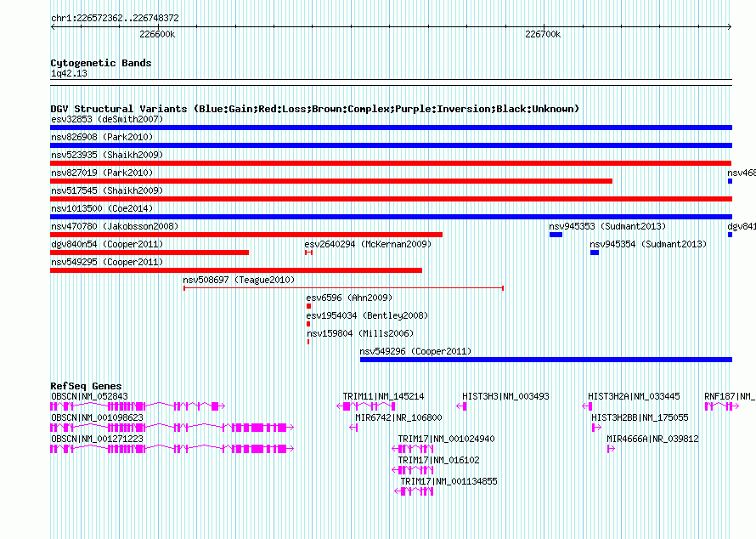
Task: Select the HIST3H3 gene glyph
Action: (x=461, y=406)
